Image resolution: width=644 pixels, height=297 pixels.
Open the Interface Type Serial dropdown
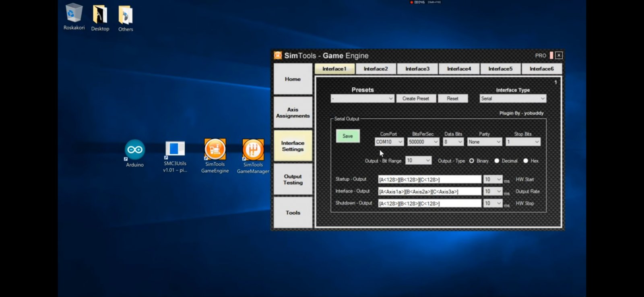click(513, 99)
